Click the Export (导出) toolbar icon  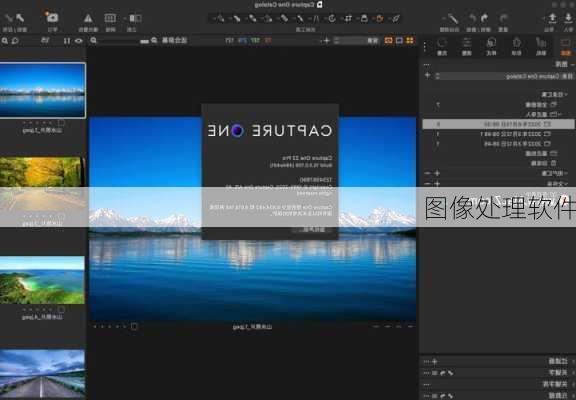coord(552,18)
